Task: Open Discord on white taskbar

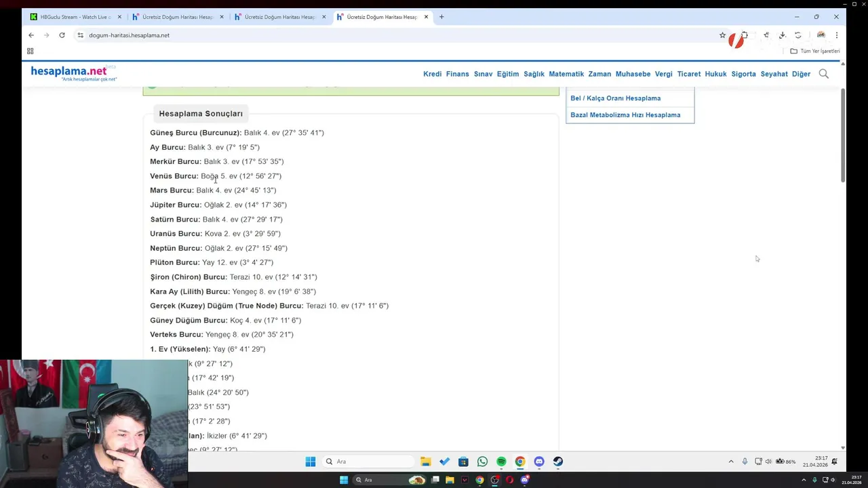Action: click(x=539, y=462)
